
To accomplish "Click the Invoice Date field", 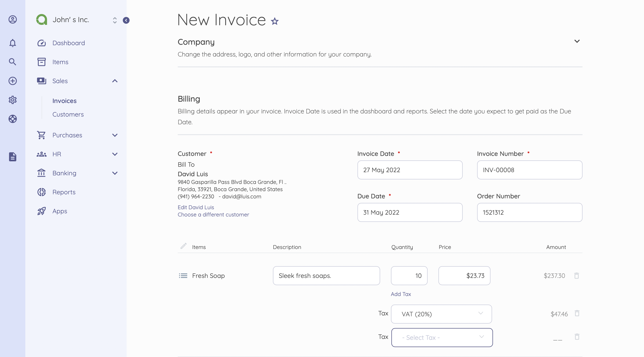I will (410, 170).
